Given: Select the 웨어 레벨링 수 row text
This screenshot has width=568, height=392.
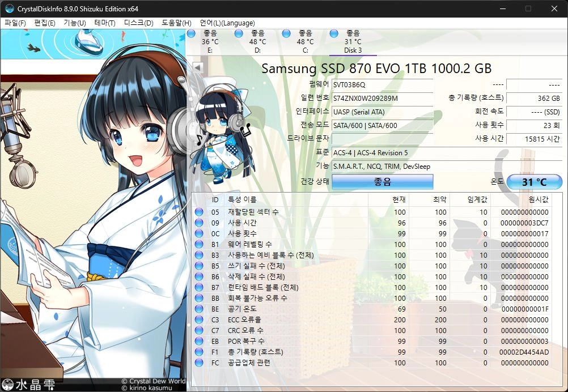Looking at the screenshot, I should [249, 244].
